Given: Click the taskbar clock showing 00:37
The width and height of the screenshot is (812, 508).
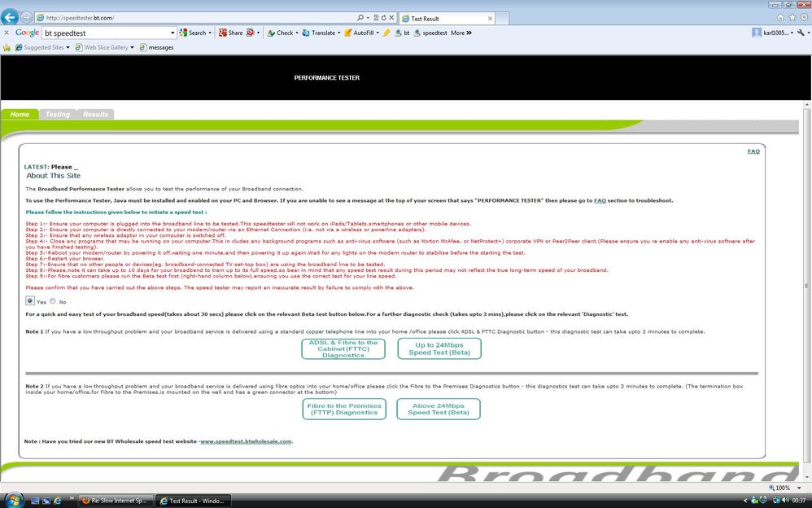Looking at the screenshot, I should pos(799,501).
